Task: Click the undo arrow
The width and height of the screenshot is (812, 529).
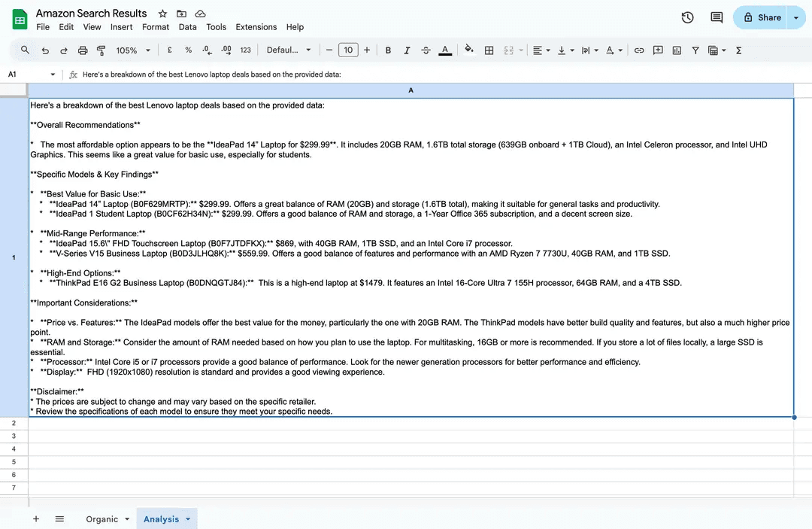Action: (x=45, y=50)
